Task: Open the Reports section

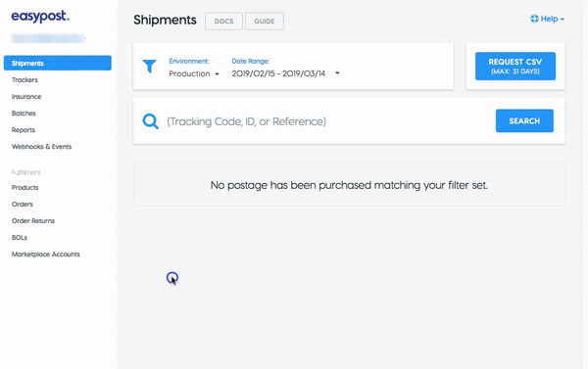Action: click(24, 130)
